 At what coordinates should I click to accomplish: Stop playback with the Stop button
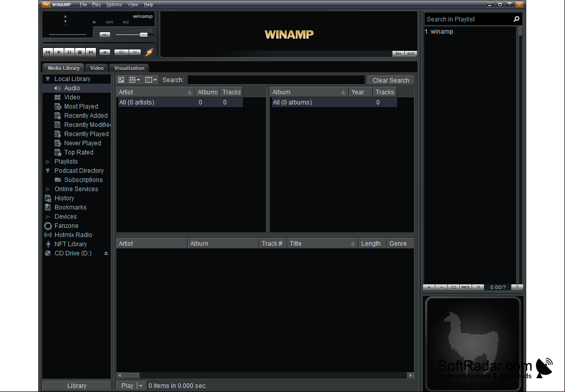[x=80, y=52]
